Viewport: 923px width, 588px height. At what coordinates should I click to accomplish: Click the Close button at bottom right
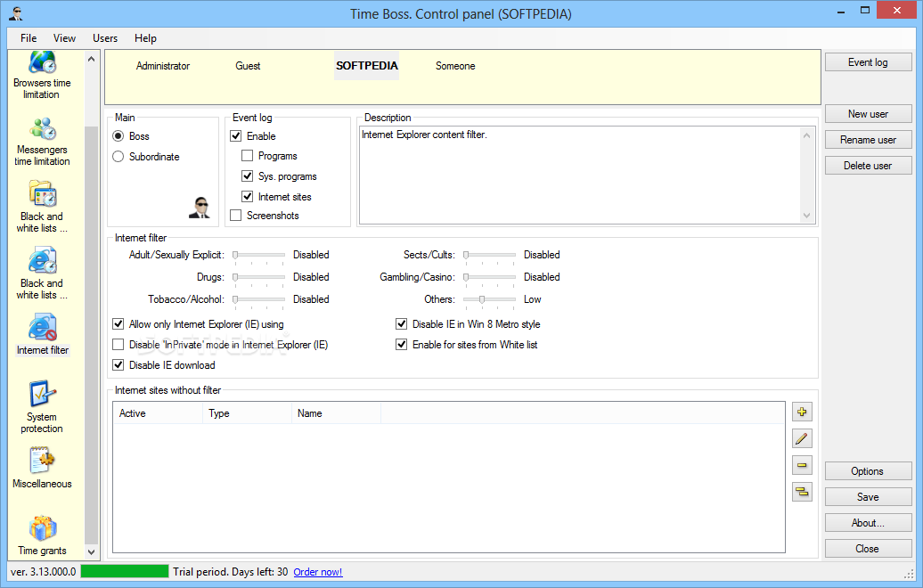[869, 549]
